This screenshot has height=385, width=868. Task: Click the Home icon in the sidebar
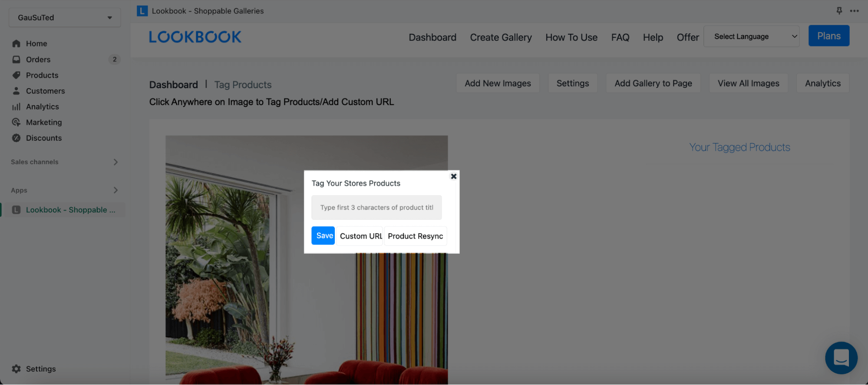pyautogui.click(x=17, y=43)
